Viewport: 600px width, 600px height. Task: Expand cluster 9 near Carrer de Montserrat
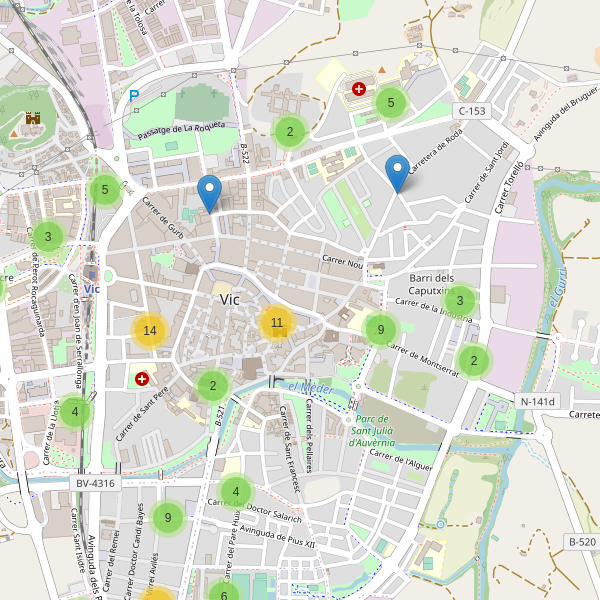[381, 329]
